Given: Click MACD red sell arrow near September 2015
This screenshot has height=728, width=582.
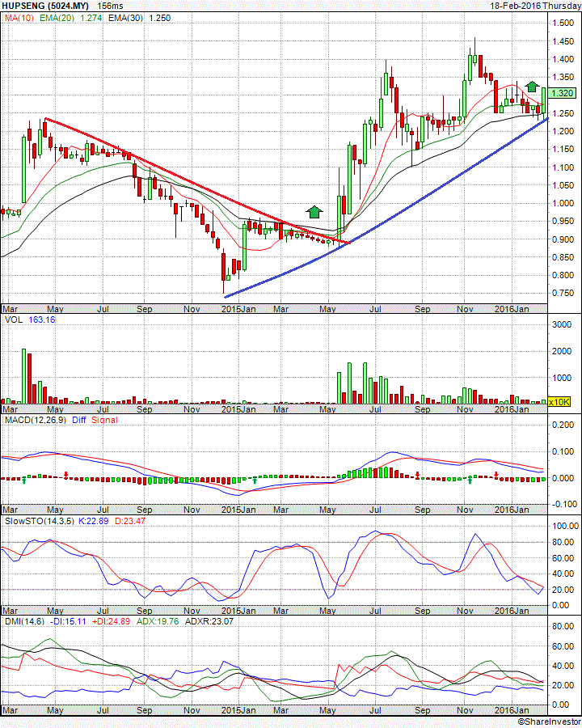Looking at the screenshot, I should [418, 475].
